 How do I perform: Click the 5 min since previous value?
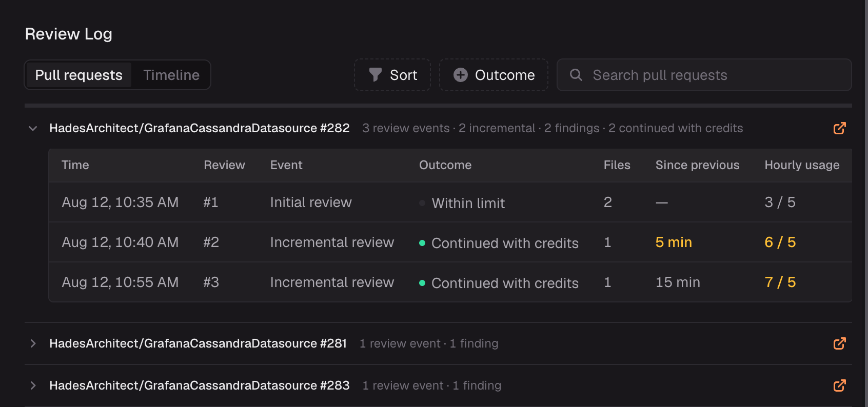click(x=674, y=242)
